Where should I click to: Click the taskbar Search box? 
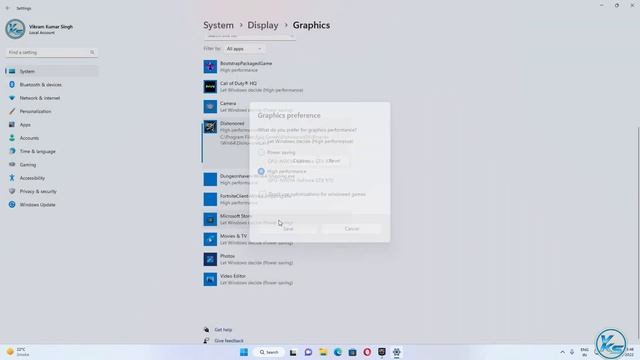(x=269, y=352)
